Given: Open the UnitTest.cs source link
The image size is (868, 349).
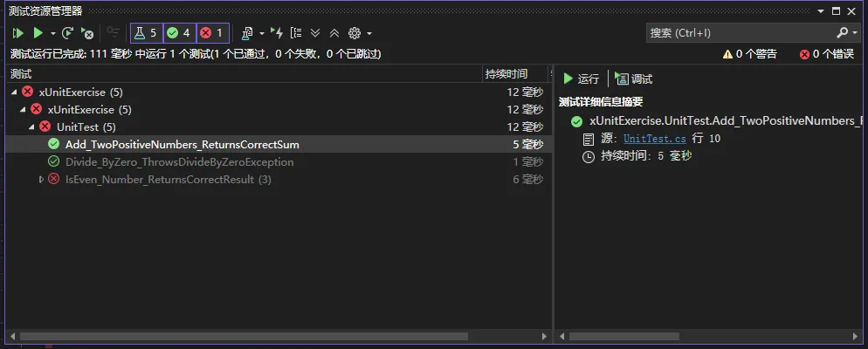Looking at the screenshot, I should click(x=654, y=138).
